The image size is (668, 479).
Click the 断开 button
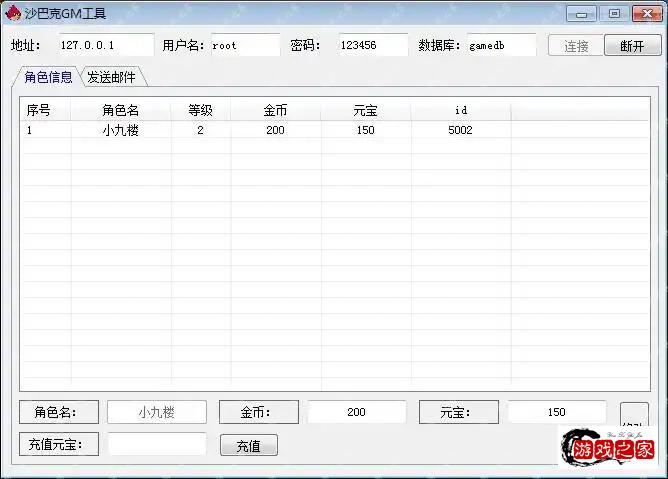coord(632,46)
